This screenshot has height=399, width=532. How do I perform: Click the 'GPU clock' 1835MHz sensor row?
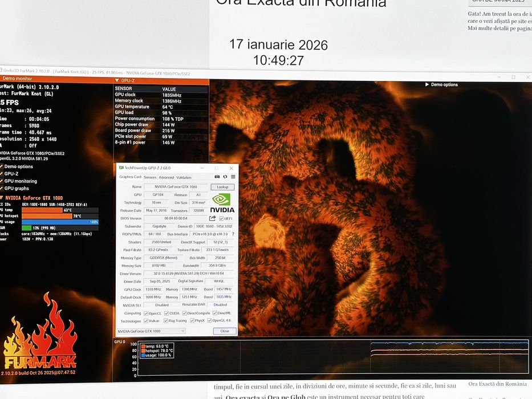pos(161,95)
